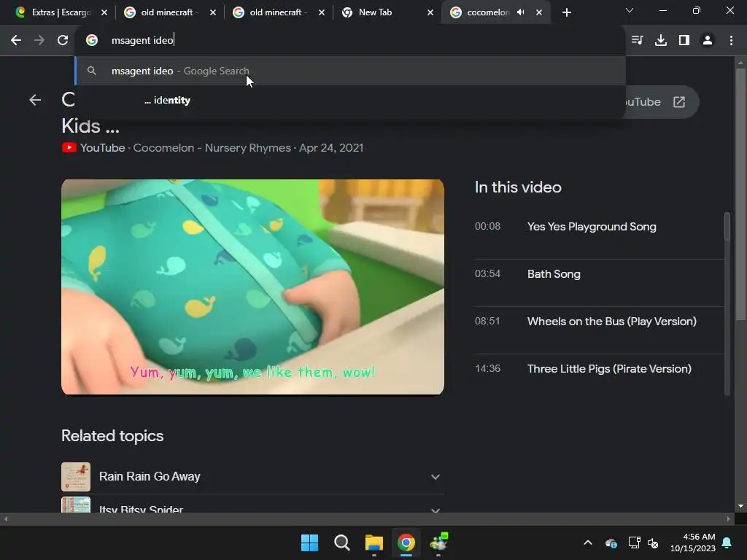Screen dimensions: 747x560
Task: Open network tray icon
Action: (634, 542)
